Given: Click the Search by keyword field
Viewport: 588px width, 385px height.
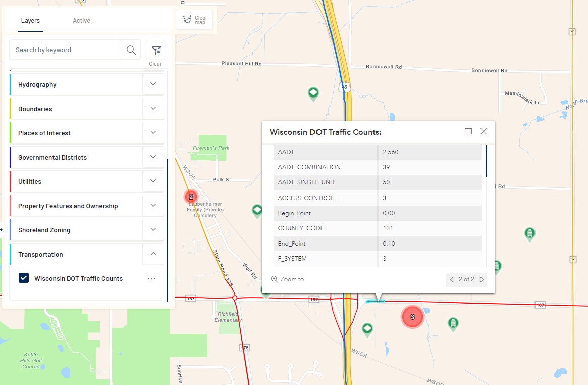Looking at the screenshot, I should (65, 50).
